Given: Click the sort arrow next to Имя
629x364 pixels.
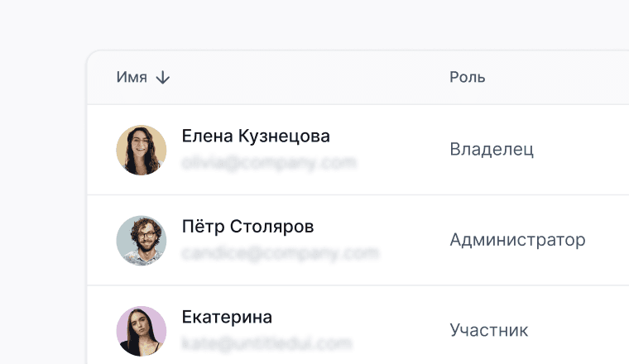Looking at the screenshot, I should (163, 78).
